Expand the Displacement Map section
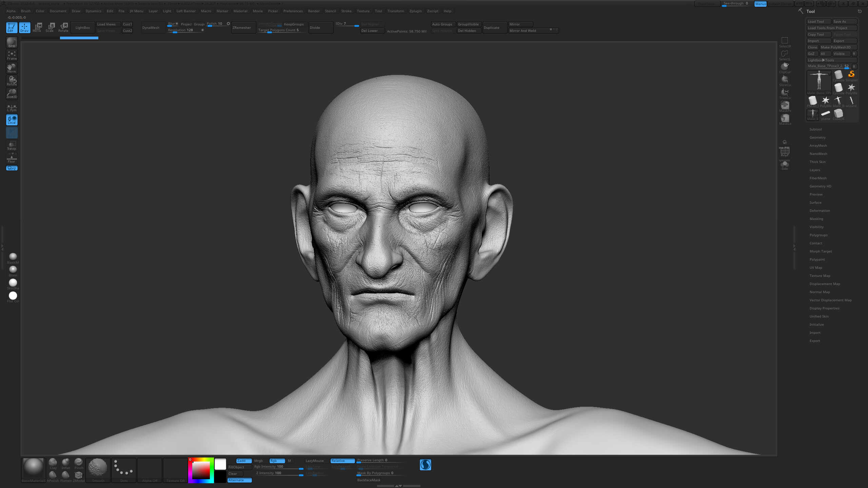The width and height of the screenshot is (868, 488). click(x=825, y=284)
